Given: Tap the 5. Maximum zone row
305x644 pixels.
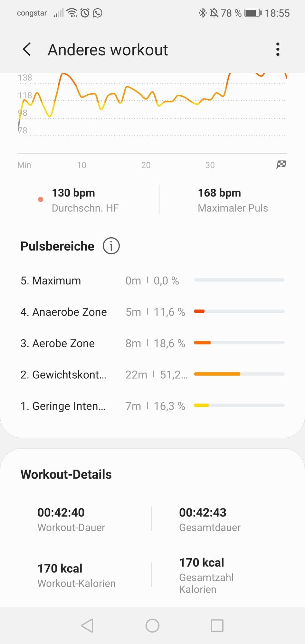Looking at the screenshot, I should 152,280.
